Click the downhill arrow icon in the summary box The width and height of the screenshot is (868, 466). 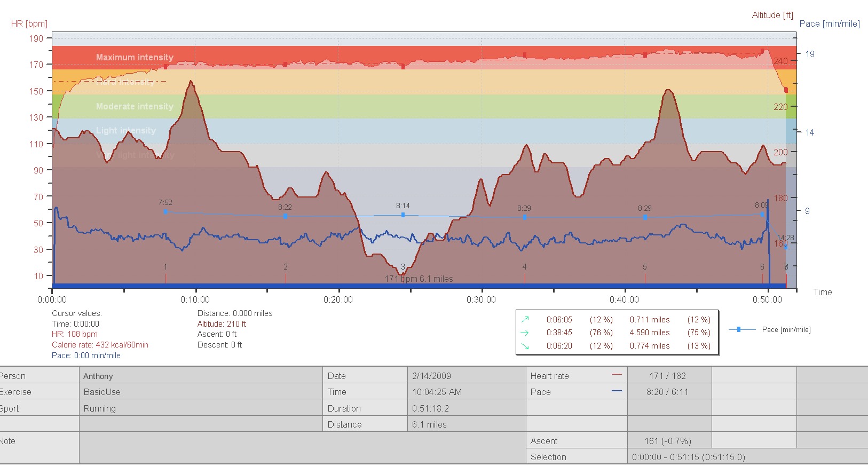(x=525, y=346)
